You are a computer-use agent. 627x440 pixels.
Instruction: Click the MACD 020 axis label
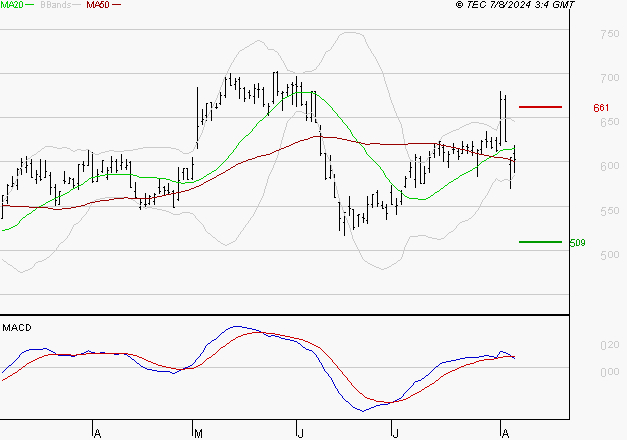coord(609,345)
